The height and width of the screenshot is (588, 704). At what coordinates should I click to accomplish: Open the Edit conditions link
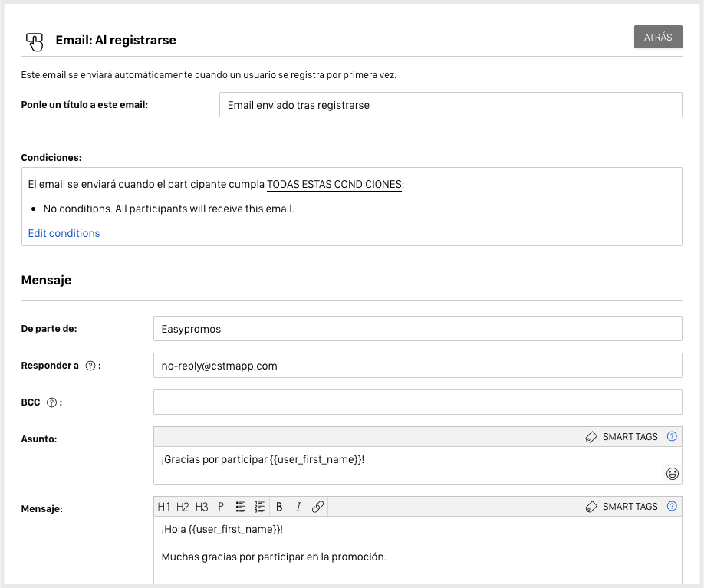[64, 233]
